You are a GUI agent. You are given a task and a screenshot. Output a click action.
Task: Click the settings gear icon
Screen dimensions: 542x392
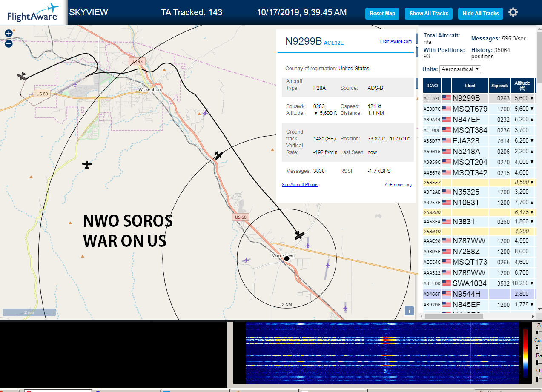[x=513, y=12]
